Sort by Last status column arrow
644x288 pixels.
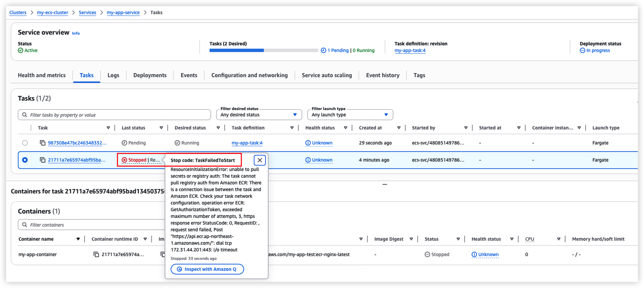coord(161,128)
